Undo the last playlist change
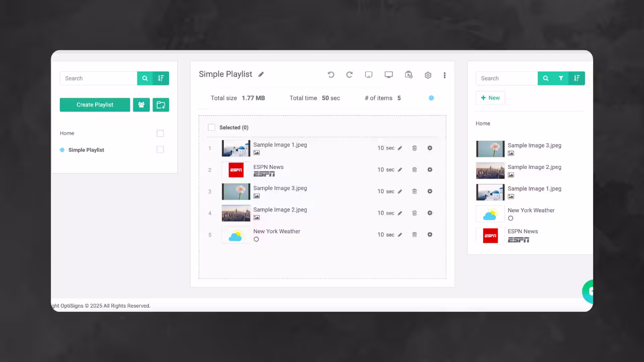The image size is (644, 362). 331,74
